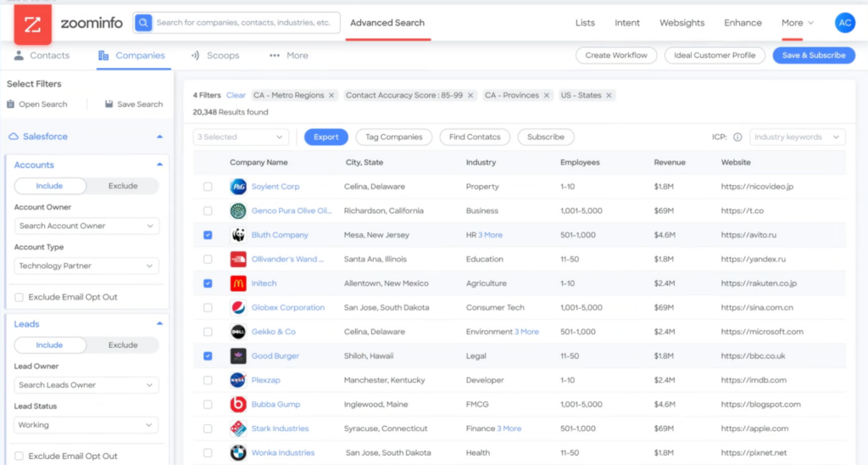Uncheck the Initech row checkbox
Screen dimensions: 868x465
pos(208,283)
